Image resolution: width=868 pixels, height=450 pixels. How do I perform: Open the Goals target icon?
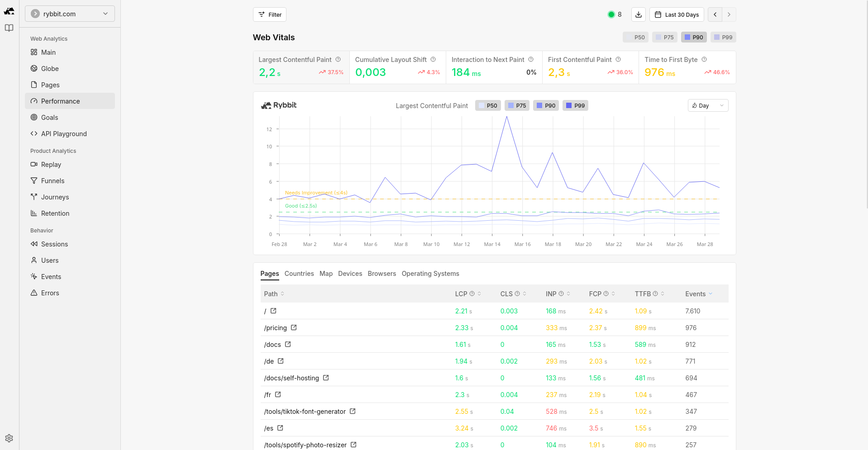pyautogui.click(x=33, y=117)
